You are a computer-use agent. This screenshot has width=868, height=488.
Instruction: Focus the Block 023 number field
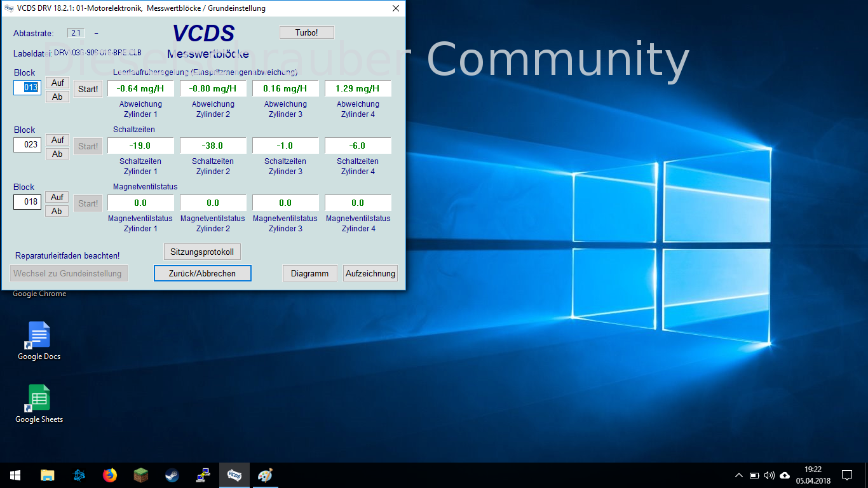coord(27,145)
